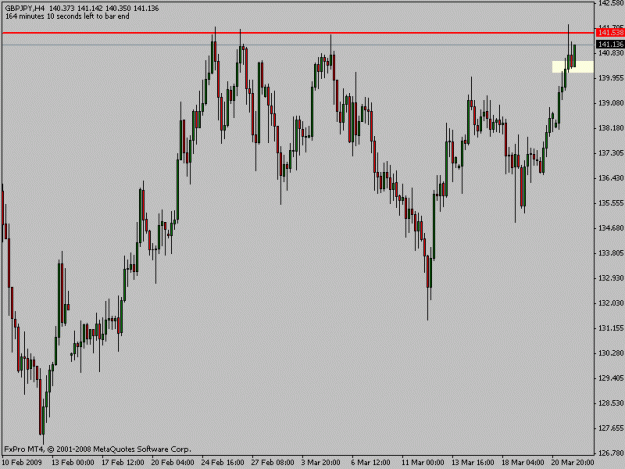
Task: Select the pale yellow highlighted rectangle
Action: (x=573, y=67)
